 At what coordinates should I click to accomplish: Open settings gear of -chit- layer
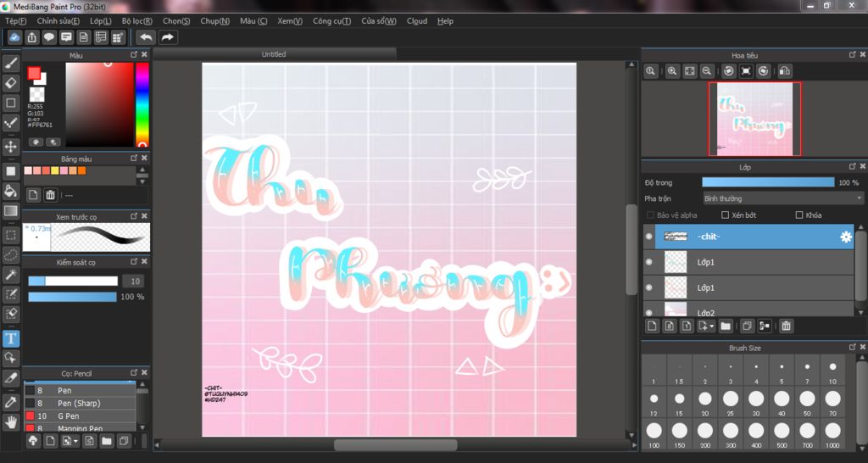[846, 237]
